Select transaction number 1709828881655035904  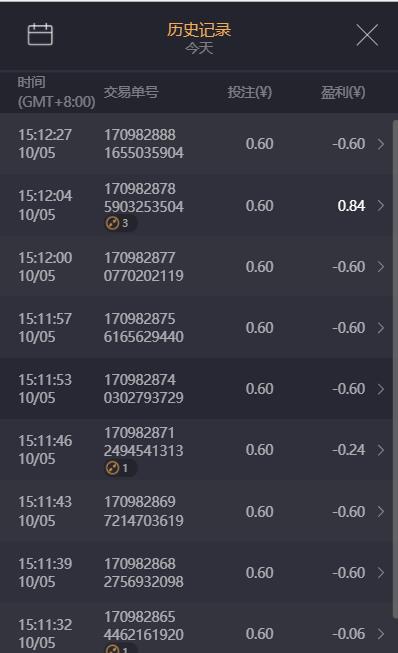tap(144, 144)
